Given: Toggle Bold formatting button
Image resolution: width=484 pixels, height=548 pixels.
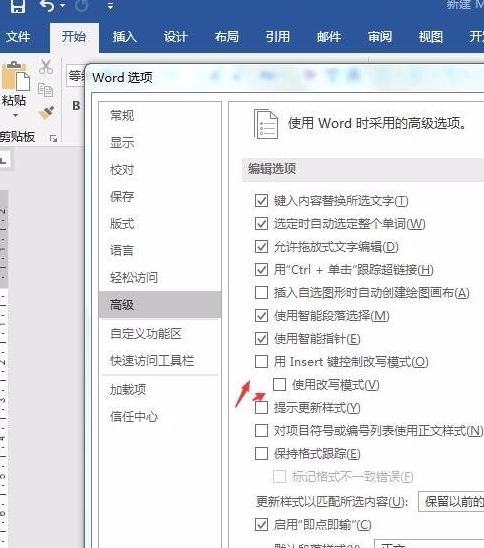Looking at the screenshot, I should (x=76, y=106).
